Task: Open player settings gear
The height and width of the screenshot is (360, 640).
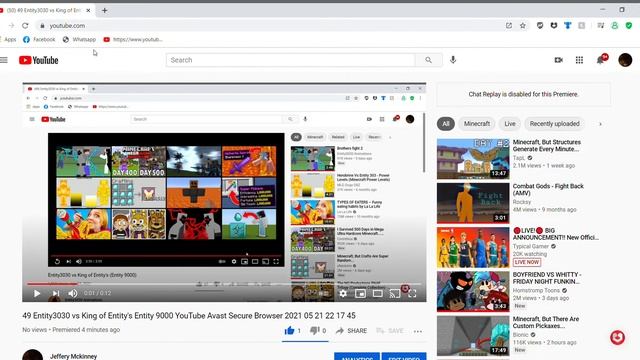Action: pos(343,293)
